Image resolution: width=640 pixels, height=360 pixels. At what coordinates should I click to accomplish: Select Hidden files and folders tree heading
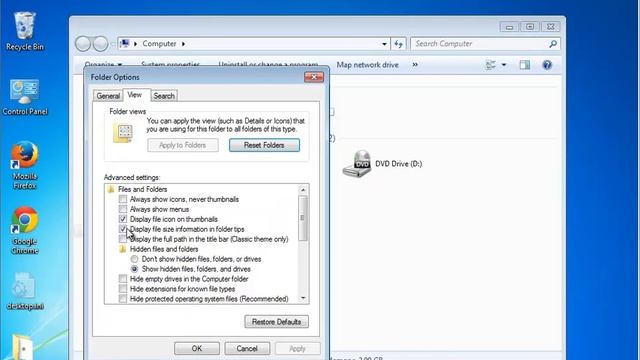164,249
